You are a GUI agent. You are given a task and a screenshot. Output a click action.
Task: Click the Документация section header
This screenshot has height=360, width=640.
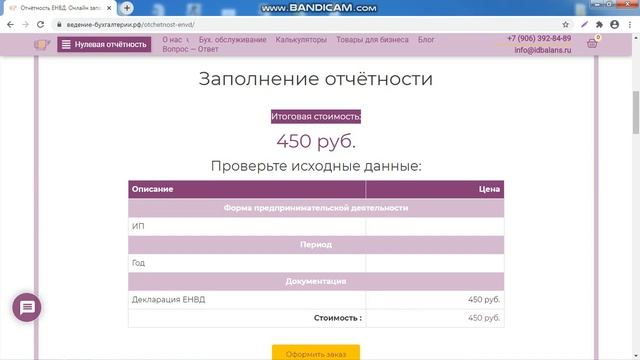click(x=316, y=281)
